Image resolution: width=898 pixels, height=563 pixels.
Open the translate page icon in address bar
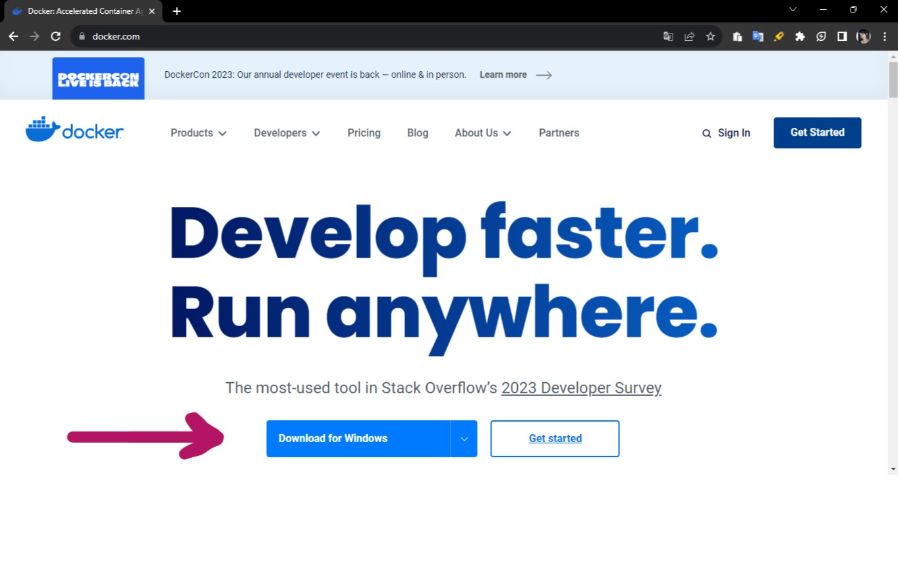coord(668,36)
